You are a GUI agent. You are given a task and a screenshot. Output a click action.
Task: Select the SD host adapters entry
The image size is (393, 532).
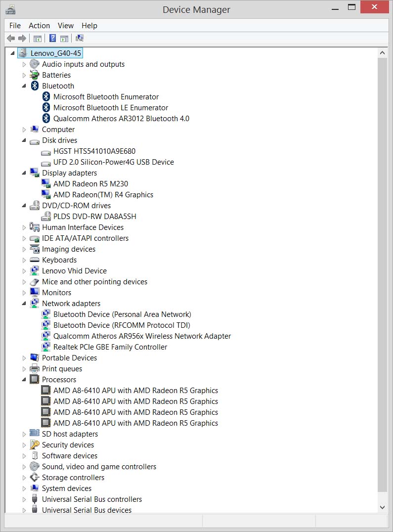(x=70, y=434)
